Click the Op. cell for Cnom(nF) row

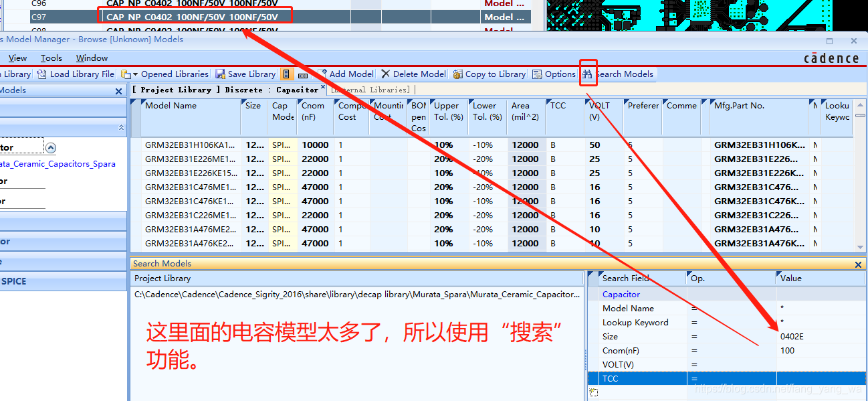(732, 351)
